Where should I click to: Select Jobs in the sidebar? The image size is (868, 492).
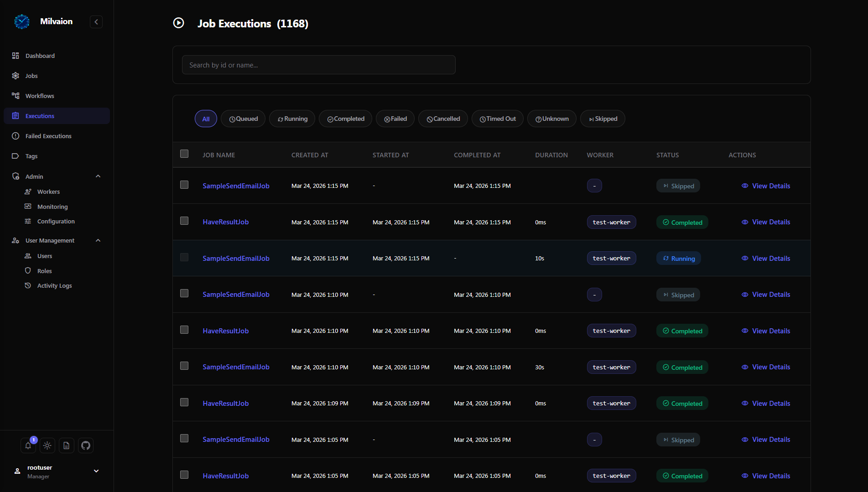click(31, 76)
